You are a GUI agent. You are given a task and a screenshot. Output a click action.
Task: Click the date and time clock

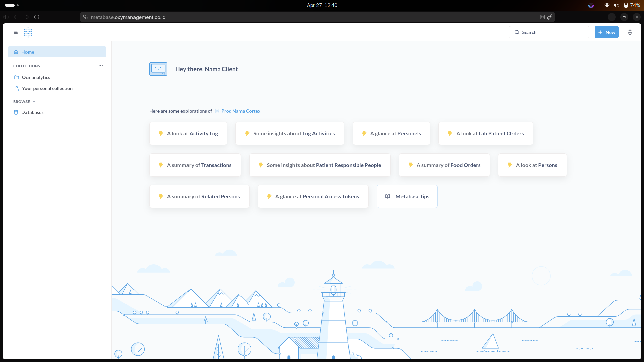pos(322,5)
